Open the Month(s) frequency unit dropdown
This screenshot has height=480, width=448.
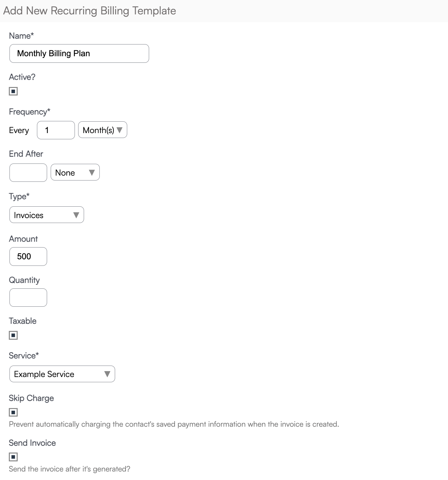coord(103,130)
